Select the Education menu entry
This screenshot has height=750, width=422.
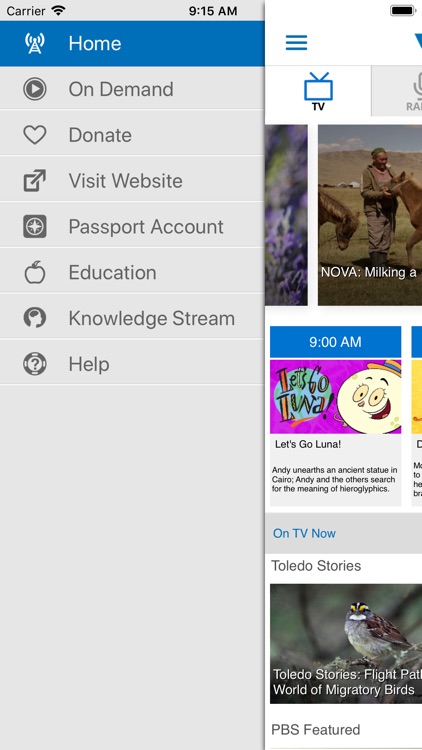tap(132, 273)
